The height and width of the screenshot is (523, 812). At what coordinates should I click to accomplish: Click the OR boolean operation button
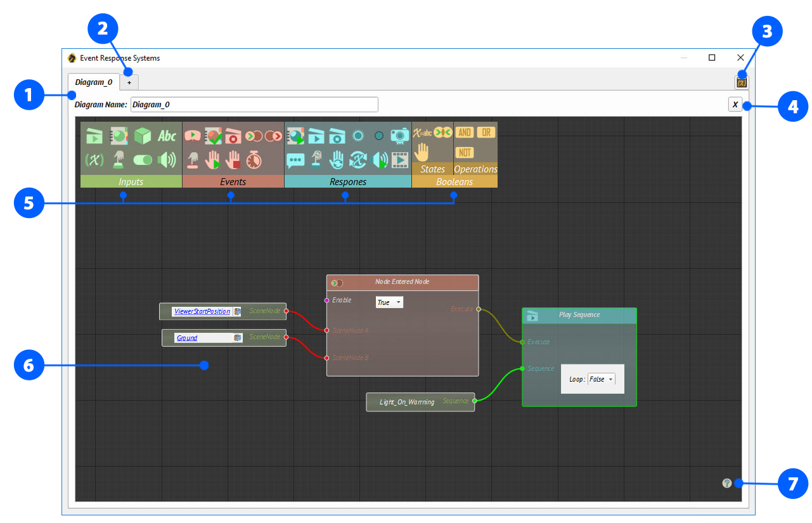pyautogui.click(x=486, y=132)
